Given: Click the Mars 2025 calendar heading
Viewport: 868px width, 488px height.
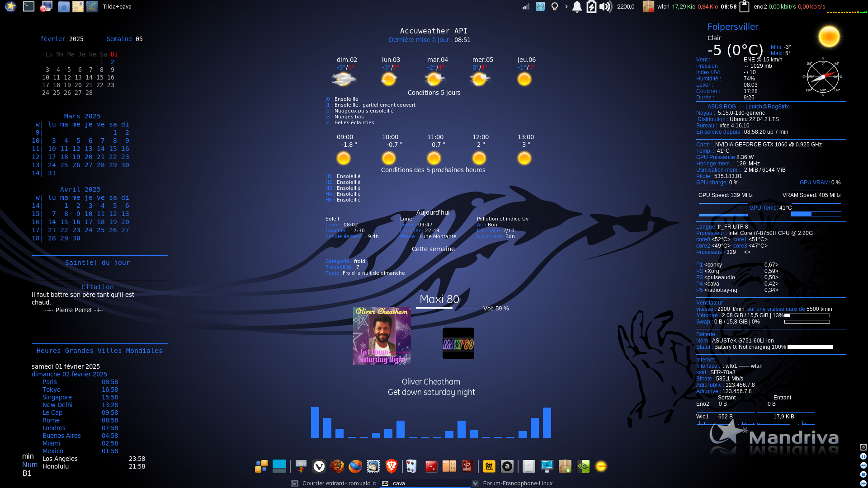Looking at the screenshot, I should pos(82,116).
